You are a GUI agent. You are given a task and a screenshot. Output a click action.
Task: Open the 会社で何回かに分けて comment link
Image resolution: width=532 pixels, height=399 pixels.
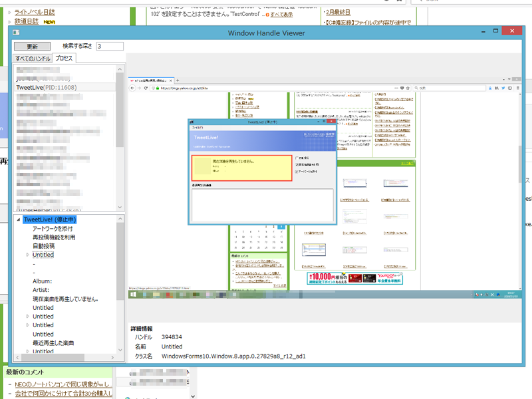(x=63, y=393)
